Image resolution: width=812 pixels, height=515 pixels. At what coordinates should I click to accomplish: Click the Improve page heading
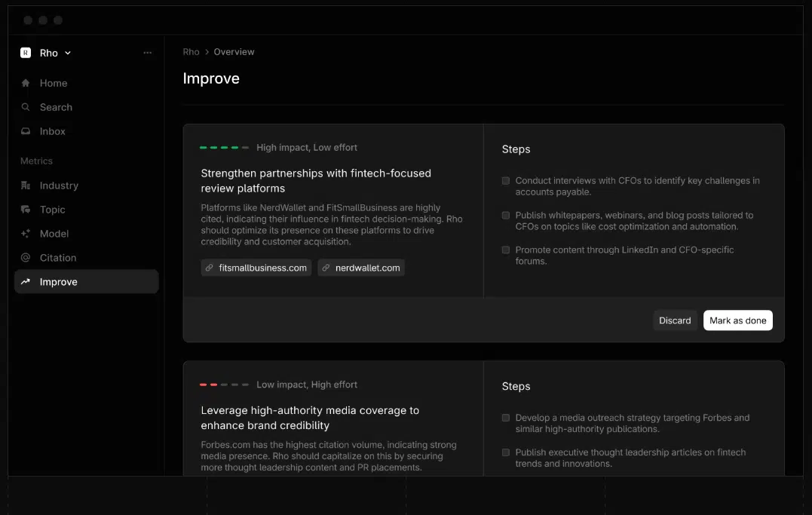tap(211, 78)
